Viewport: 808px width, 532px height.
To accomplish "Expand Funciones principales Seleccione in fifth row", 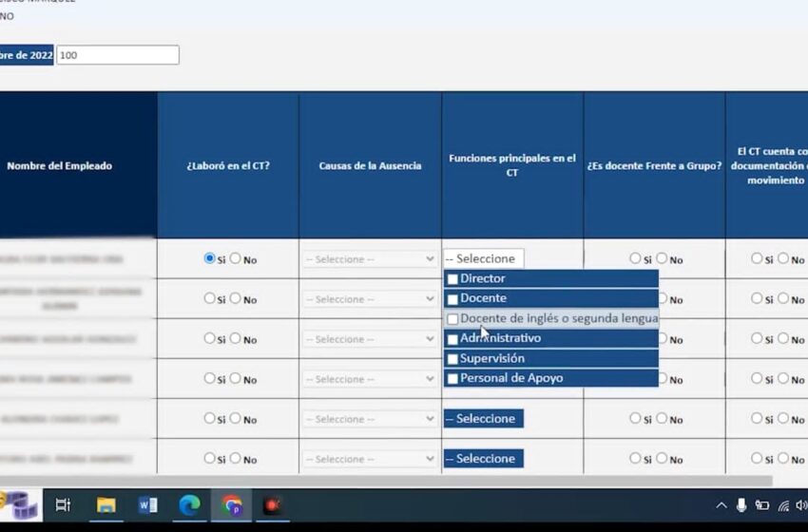I will (483, 419).
